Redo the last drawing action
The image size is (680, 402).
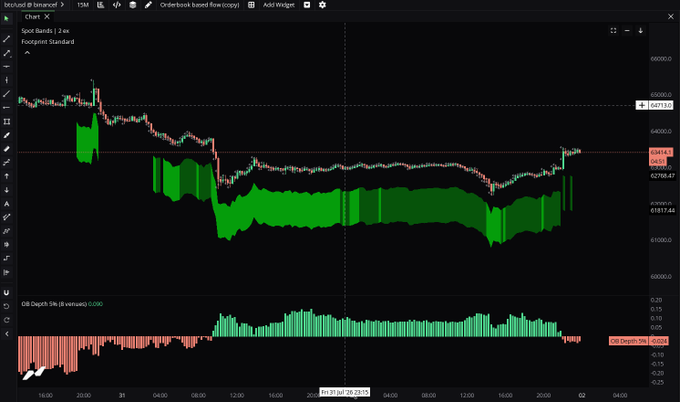coord(7,320)
